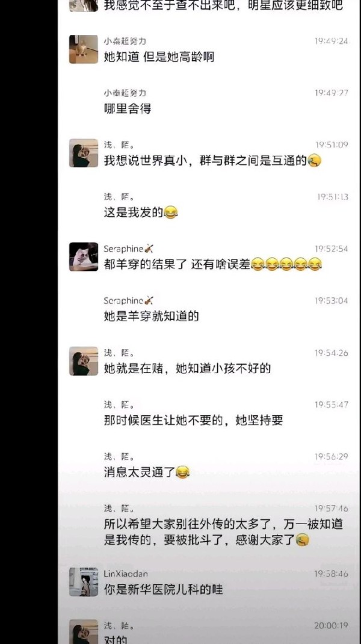Click timestamp 19:52:54

pyautogui.click(x=332, y=249)
